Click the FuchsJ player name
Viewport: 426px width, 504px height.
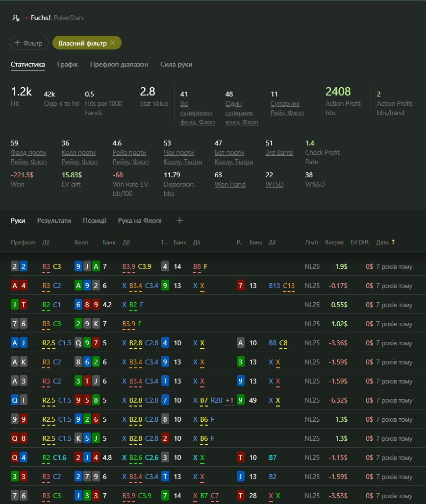pos(41,18)
